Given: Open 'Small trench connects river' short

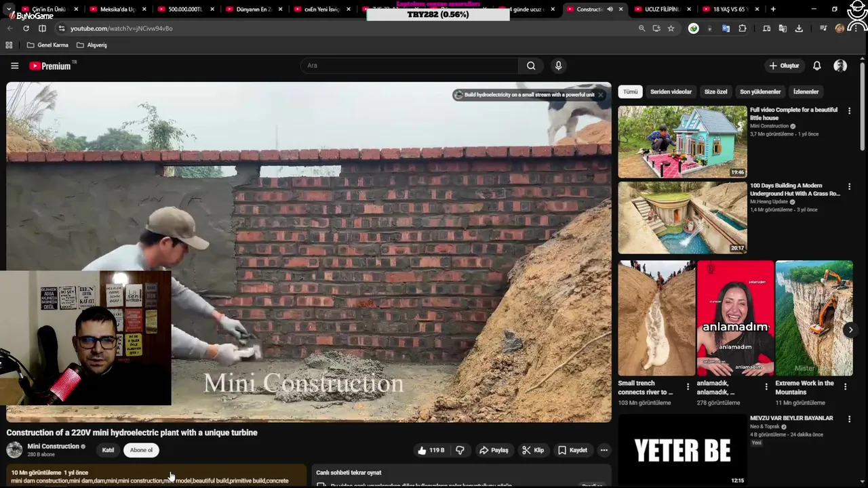Looking at the screenshot, I should click(656, 318).
